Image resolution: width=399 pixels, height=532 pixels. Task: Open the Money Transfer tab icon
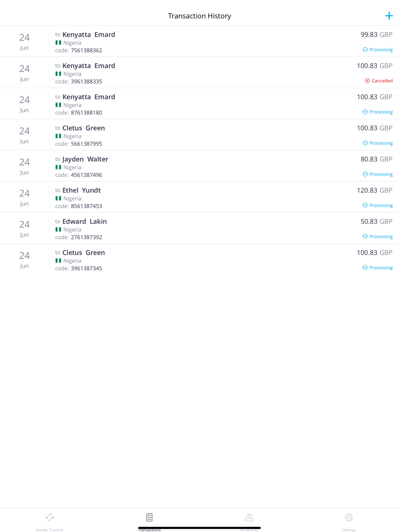[50, 517]
